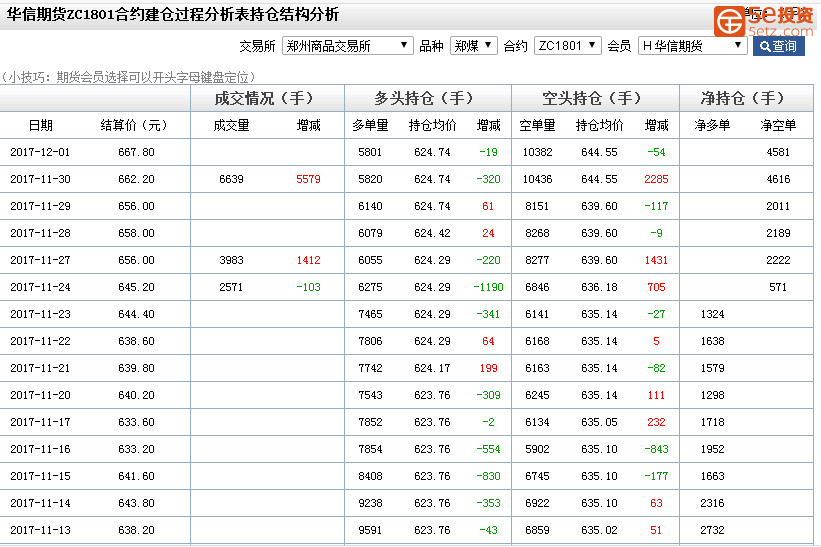Select the 2017-11-27 date cell
This screenshot has width=821, height=547.
point(40,260)
